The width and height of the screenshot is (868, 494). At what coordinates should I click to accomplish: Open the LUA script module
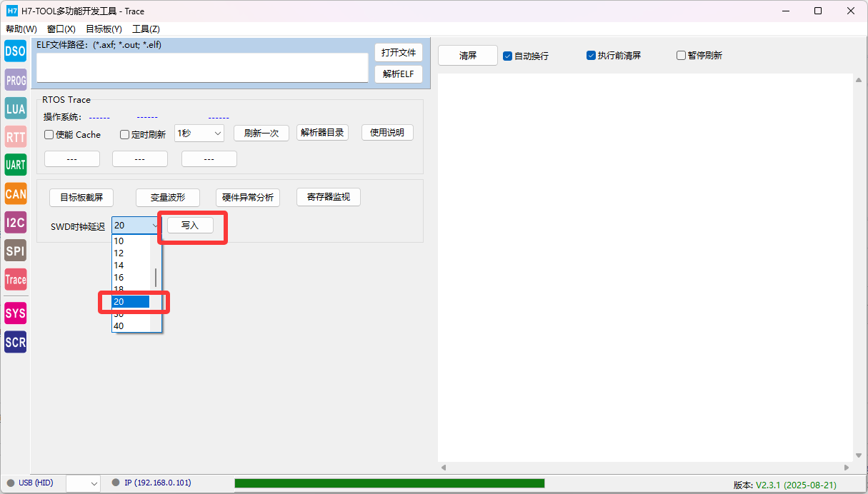point(15,109)
